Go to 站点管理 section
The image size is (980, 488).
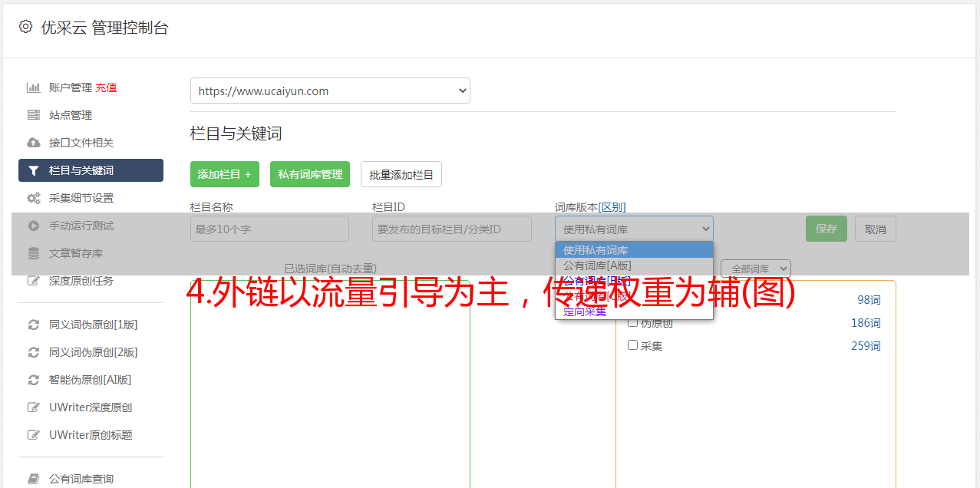(71, 115)
